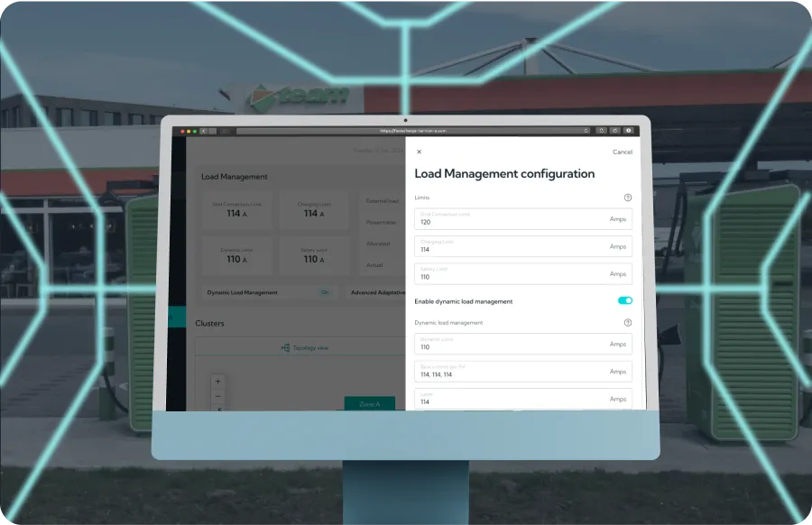Click the Clusters heading
The width and height of the screenshot is (812, 525).
[209, 323]
